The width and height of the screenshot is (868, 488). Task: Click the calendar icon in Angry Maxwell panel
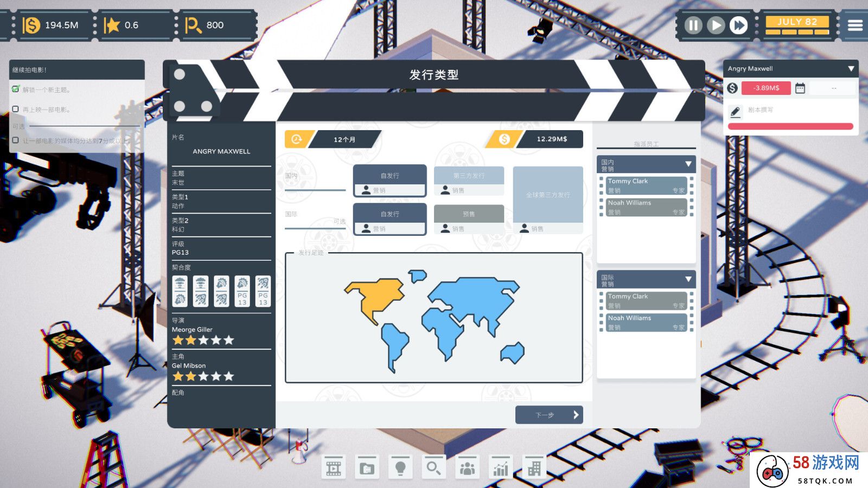point(800,88)
